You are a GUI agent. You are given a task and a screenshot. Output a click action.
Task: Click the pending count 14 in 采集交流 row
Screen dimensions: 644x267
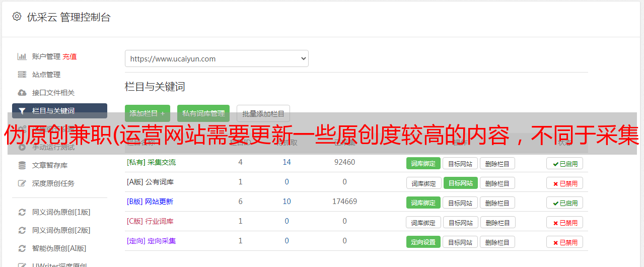(x=287, y=162)
